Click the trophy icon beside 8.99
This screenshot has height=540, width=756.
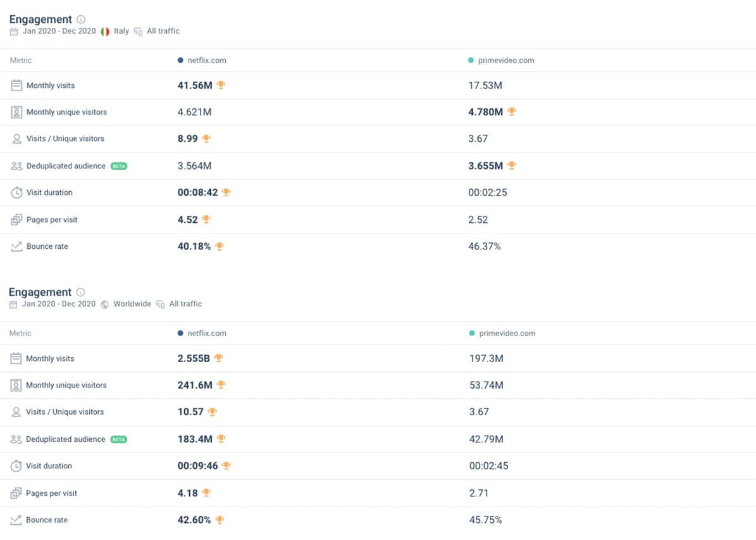tap(206, 139)
